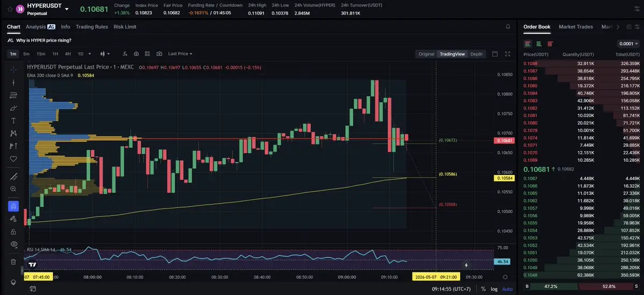Open the indicators fx menu

tap(125, 54)
